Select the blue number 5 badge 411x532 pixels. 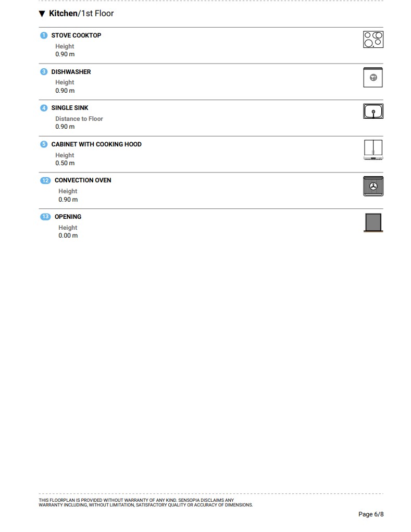tap(44, 144)
